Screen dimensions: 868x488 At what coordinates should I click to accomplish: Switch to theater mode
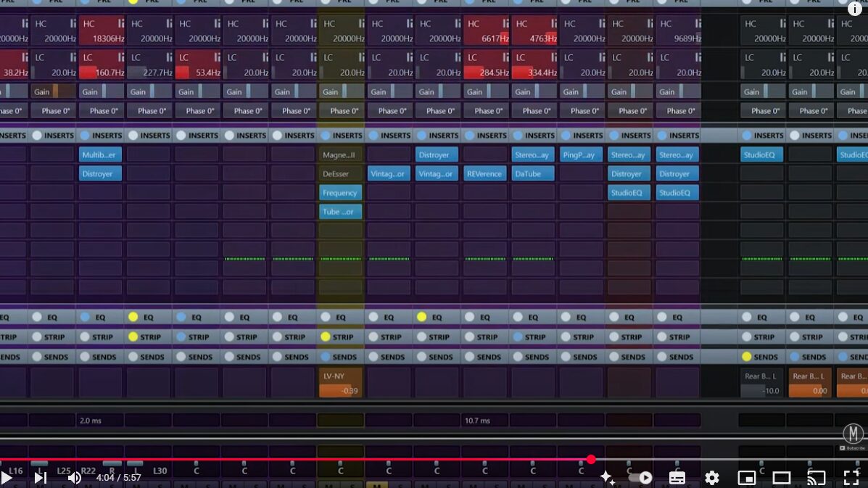coord(781,477)
